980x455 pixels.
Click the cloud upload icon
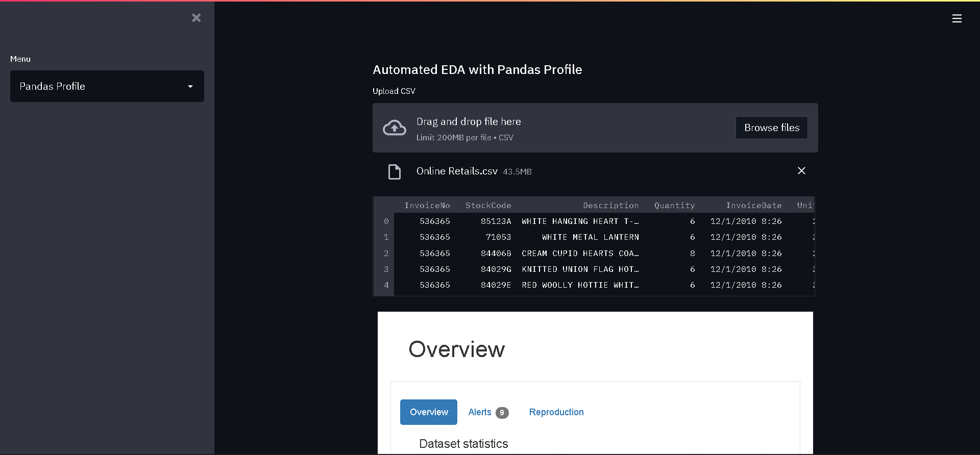(x=395, y=128)
